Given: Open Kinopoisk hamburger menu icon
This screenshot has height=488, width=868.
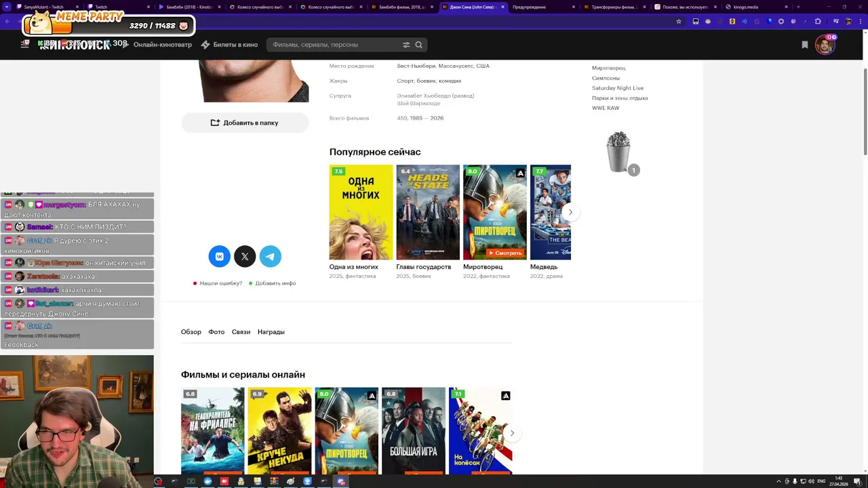Looking at the screenshot, I should tap(25, 44).
